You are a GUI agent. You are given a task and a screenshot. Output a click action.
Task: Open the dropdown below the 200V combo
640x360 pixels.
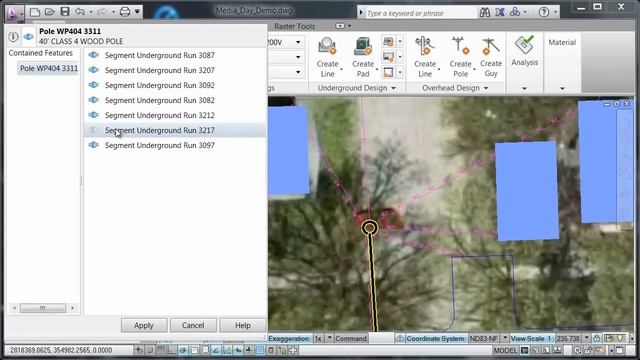(x=298, y=57)
